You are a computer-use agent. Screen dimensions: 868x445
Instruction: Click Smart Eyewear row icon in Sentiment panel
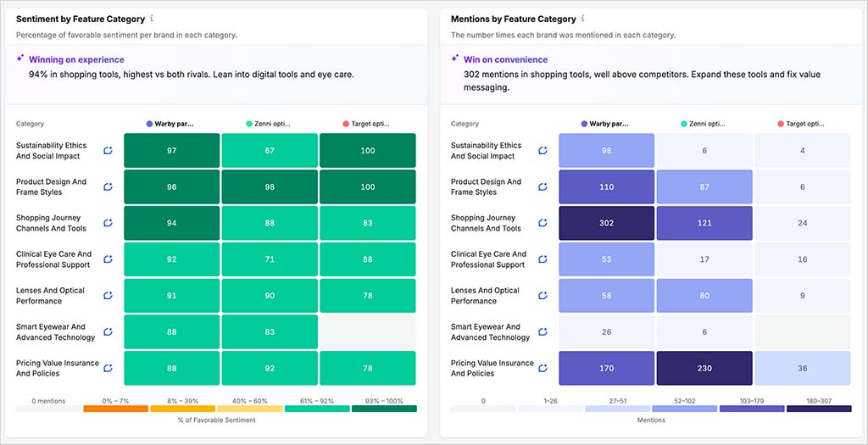(108, 331)
